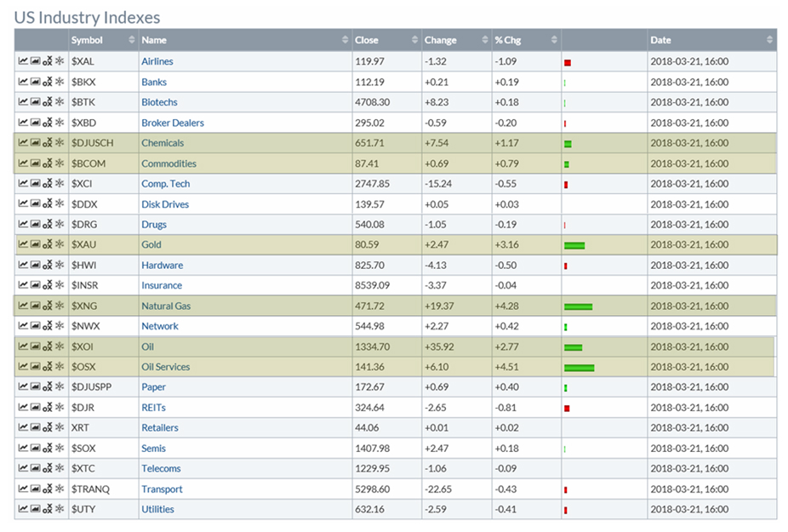Open the Oil Services index link
Image resolution: width=788 pixels, height=532 pixels.
click(x=165, y=367)
